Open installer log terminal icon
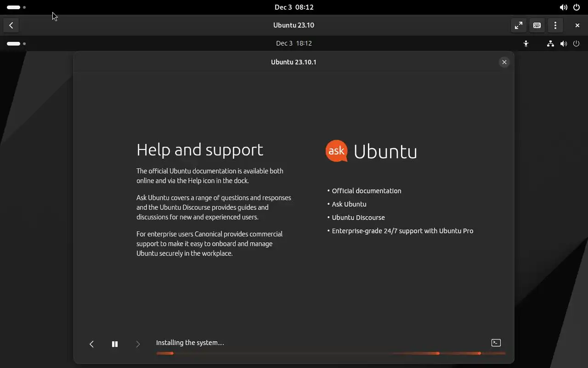 click(x=496, y=343)
